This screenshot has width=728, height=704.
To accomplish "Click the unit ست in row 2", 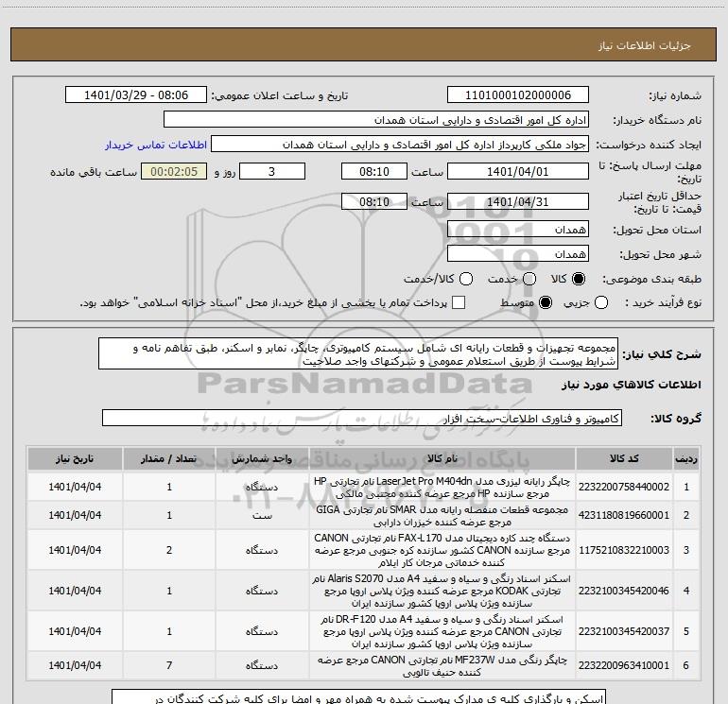I will click(262, 515).
